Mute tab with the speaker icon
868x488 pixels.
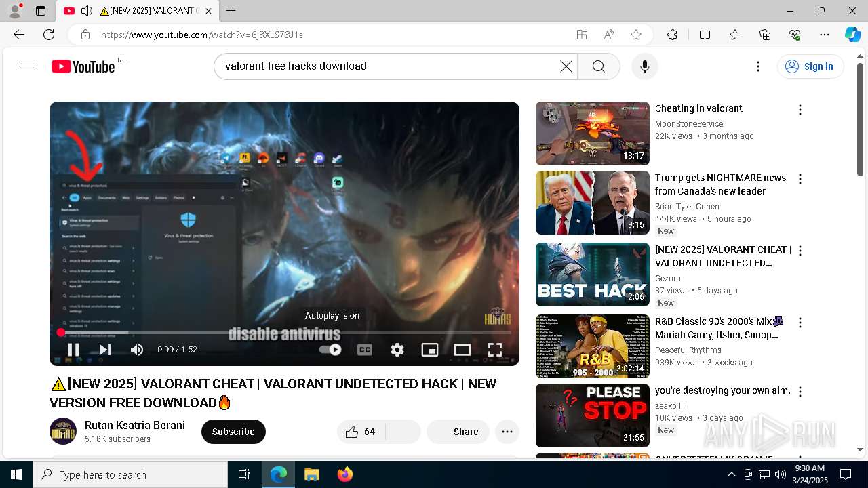87,11
